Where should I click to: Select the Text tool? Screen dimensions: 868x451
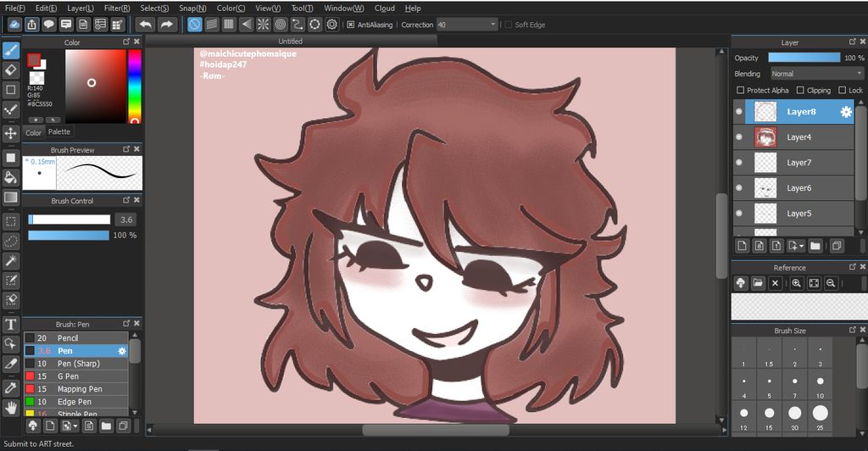pyautogui.click(x=10, y=325)
